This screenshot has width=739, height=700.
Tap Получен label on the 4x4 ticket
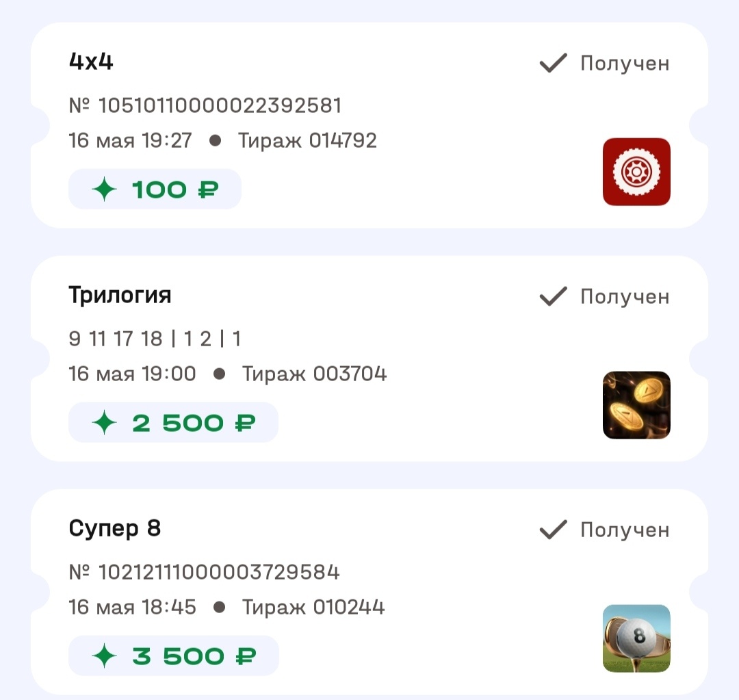click(x=625, y=63)
